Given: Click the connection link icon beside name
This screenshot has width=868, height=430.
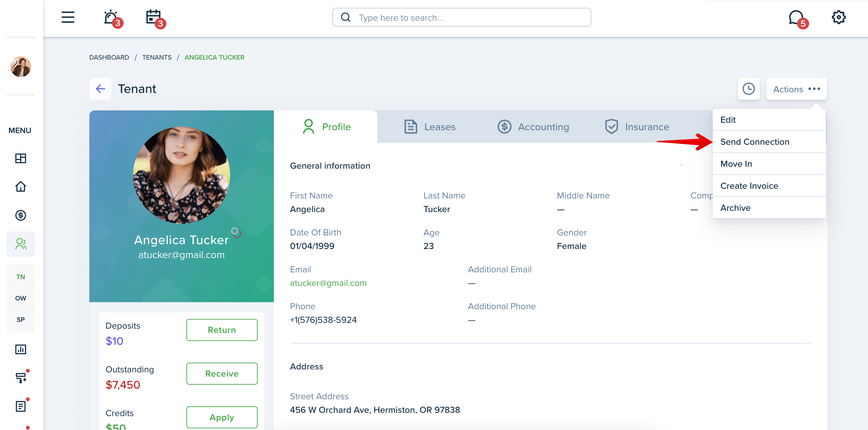Looking at the screenshot, I should pos(236,232).
